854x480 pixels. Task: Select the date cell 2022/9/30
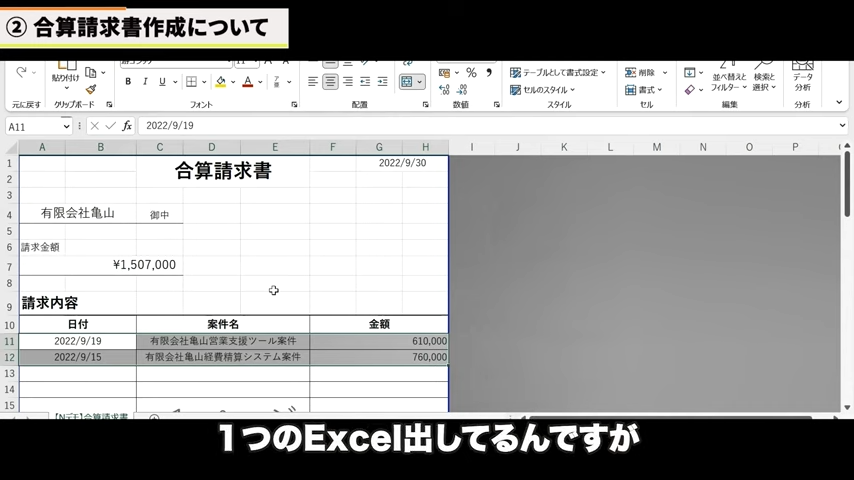click(402, 163)
